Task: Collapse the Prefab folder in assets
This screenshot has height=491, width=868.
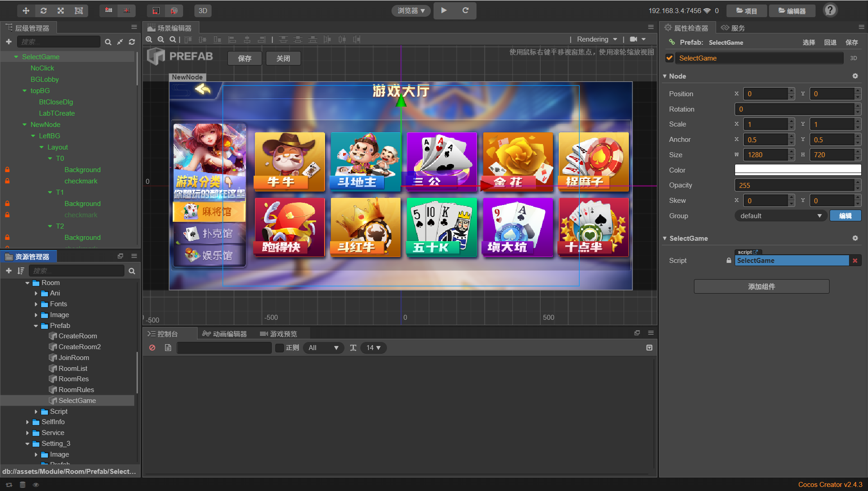Action: tap(36, 326)
